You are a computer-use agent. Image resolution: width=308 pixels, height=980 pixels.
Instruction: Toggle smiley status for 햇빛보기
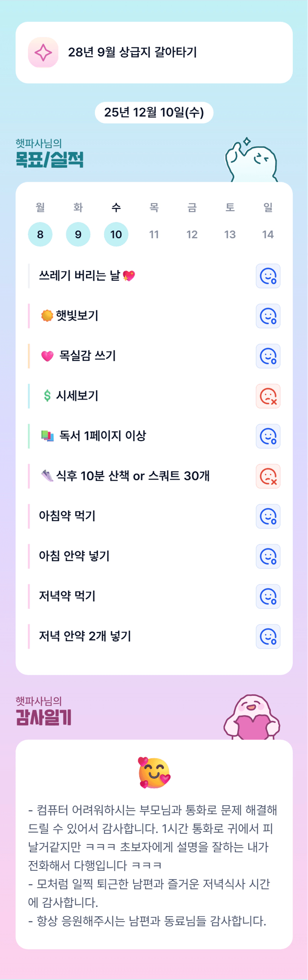(268, 316)
